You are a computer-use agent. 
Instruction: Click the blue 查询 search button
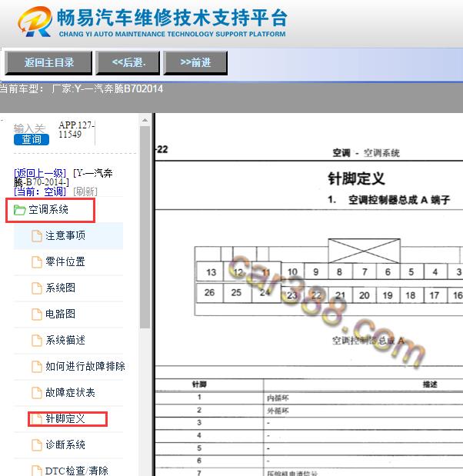click(32, 139)
